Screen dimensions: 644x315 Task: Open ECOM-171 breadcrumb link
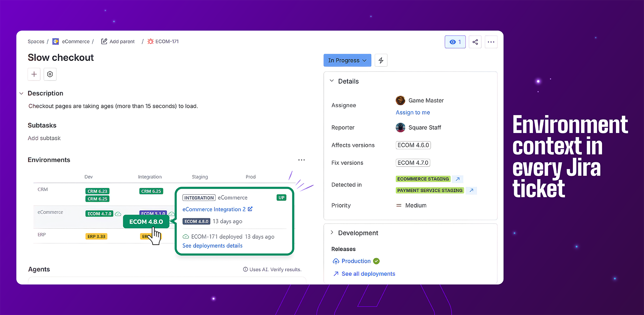click(167, 41)
